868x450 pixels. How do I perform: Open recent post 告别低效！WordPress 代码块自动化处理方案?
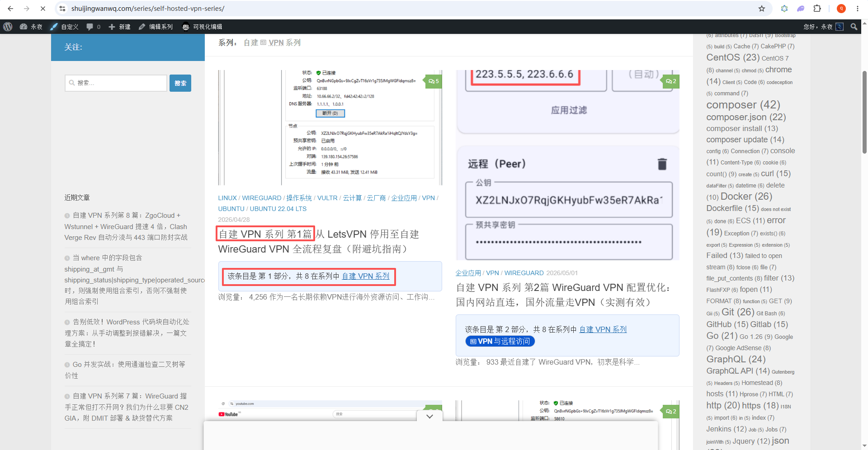click(127, 333)
